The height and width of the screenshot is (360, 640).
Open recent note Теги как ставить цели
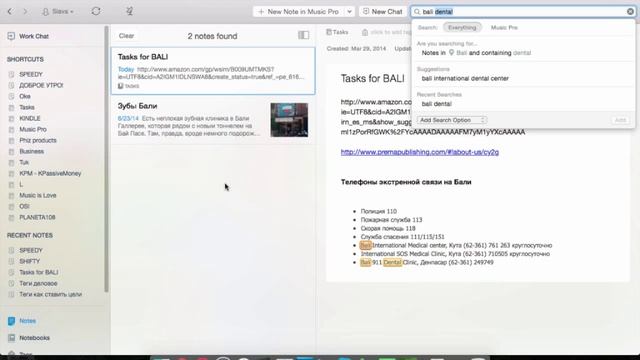[51, 294]
